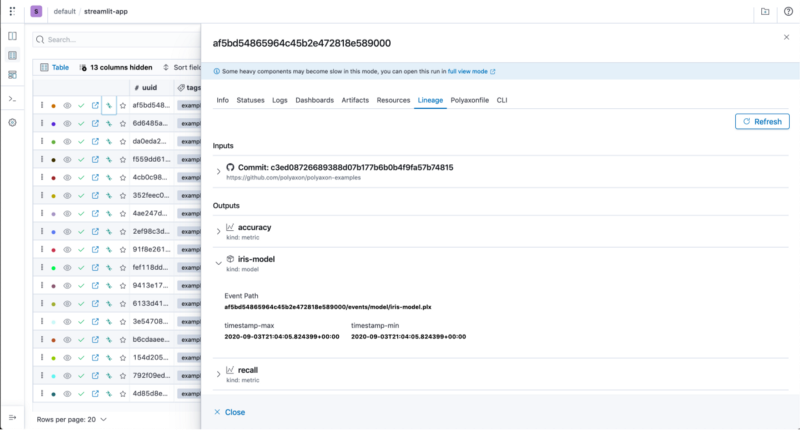Toggle visibility eye for run af5bd548
This screenshot has height=438, width=800.
pos(67,106)
